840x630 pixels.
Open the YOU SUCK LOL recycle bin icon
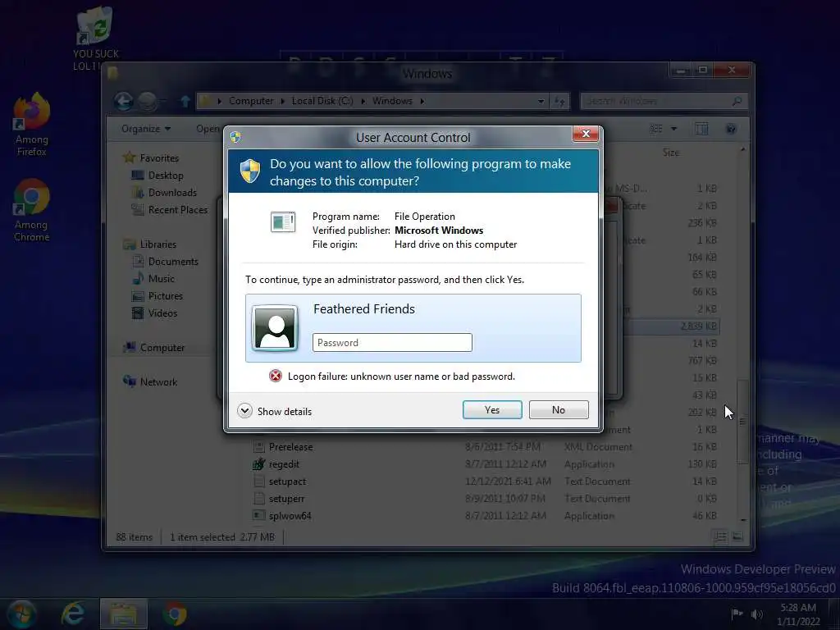[x=95, y=39]
